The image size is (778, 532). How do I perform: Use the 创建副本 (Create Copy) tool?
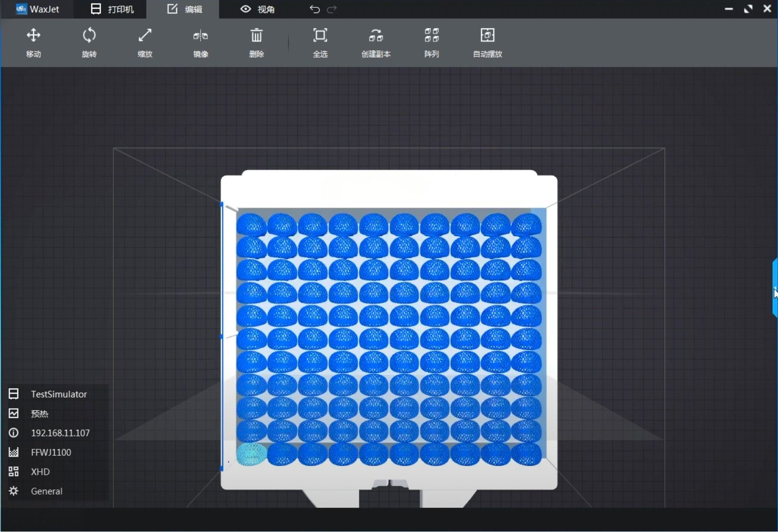click(376, 43)
